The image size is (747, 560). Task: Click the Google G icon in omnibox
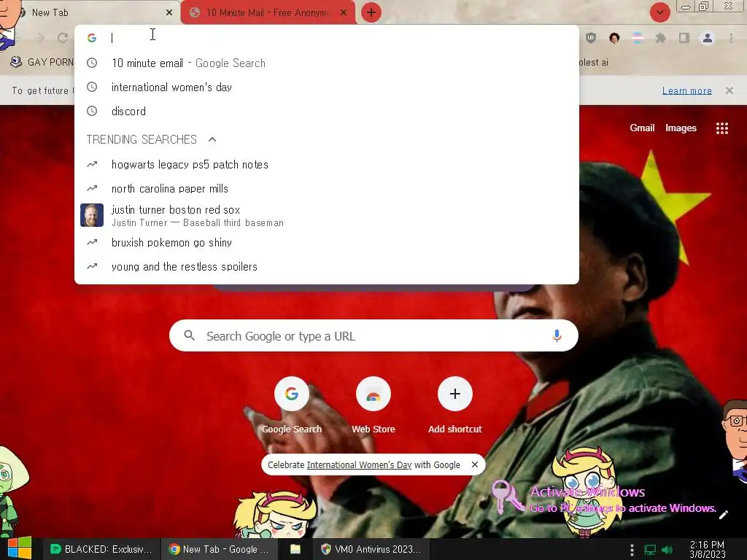(x=92, y=38)
